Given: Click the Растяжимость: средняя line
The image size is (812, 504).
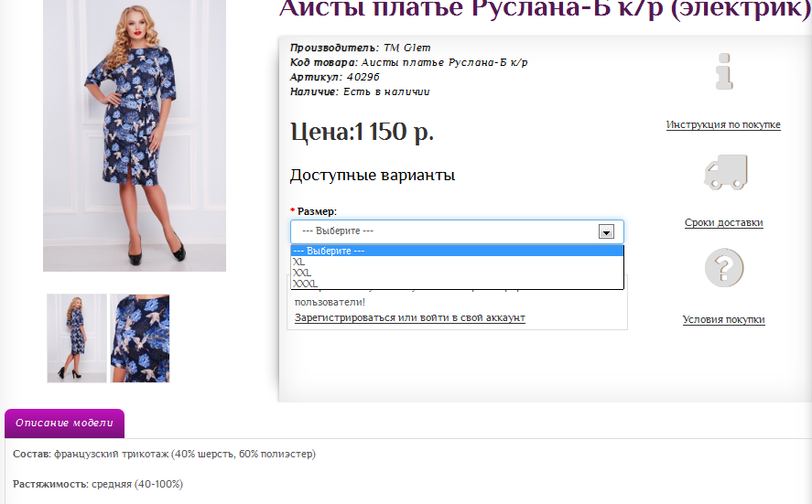Looking at the screenshot, I should tap(98, 485).
